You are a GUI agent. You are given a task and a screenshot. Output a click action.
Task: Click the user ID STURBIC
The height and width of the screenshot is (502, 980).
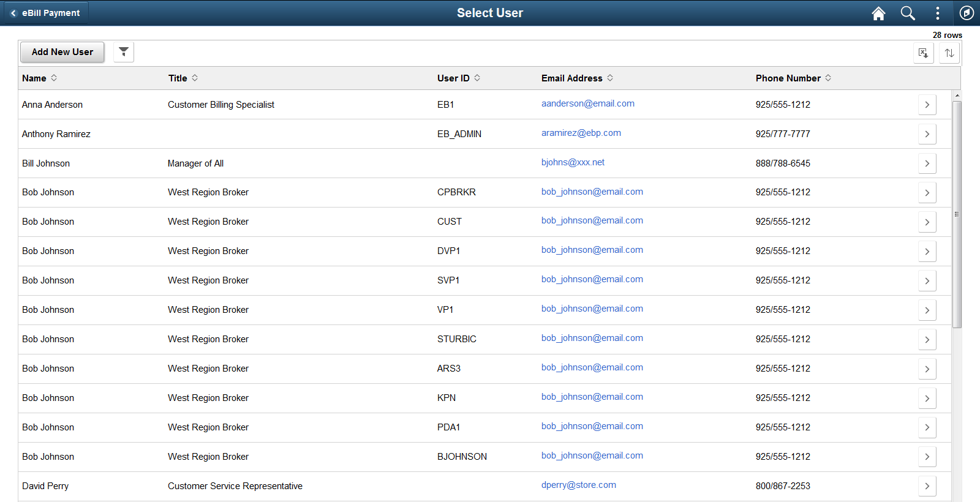tap(457, 339)
